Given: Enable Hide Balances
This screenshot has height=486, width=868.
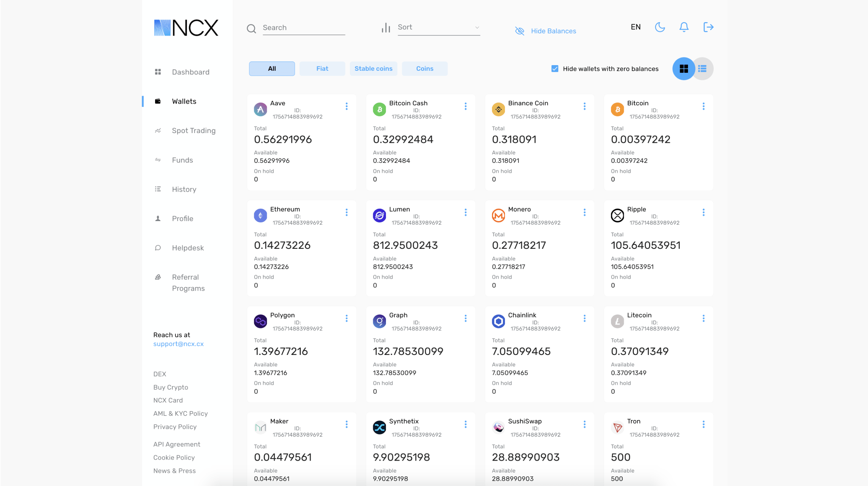Looking at the screenshot, I should (553, 31).
